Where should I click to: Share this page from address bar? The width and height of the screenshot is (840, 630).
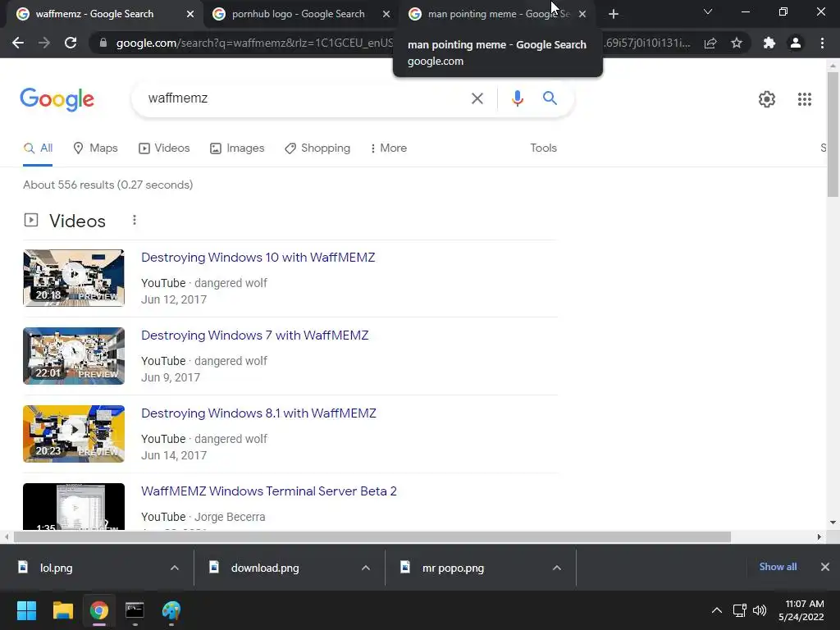pyautogui.click(x=710, y=43)
